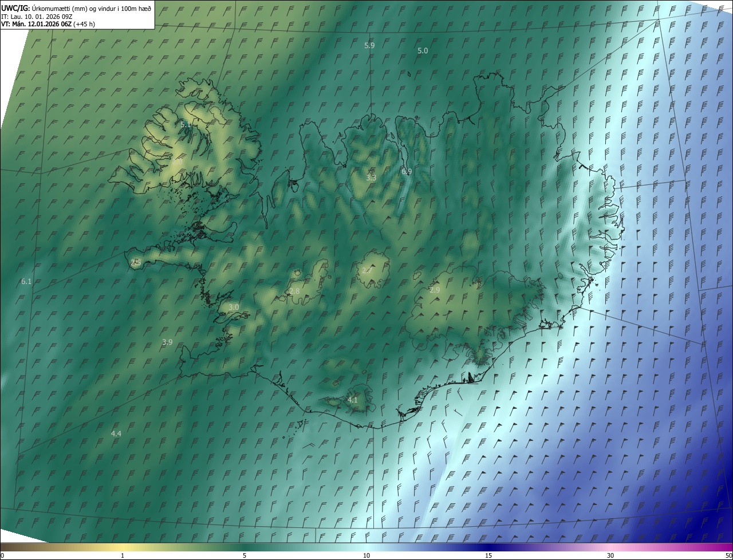
Task: Click the color scale tick labeled 1
Action: [123, 555]
